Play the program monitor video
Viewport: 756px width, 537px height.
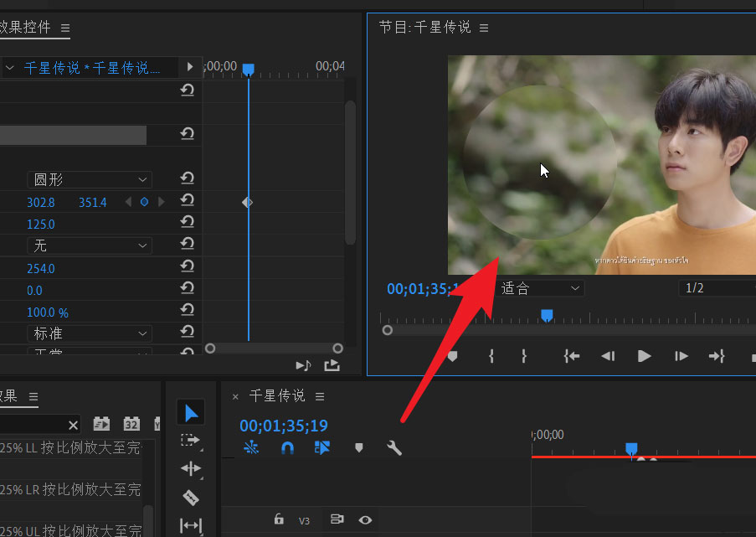pyautogui.click(x=644, y=356)
